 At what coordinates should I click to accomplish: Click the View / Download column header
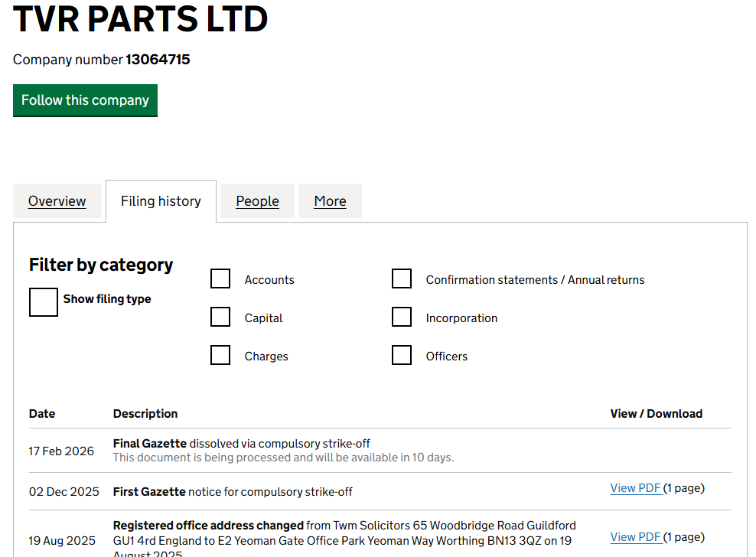point(656,414)
